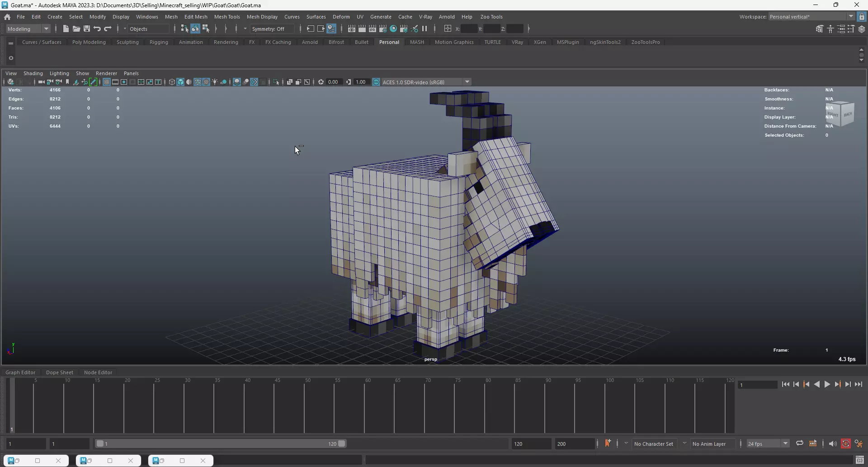The height and width of the screenshot is (467, 868).
Task: Expand the No Character Set arrow
Action: pos(626,443)
